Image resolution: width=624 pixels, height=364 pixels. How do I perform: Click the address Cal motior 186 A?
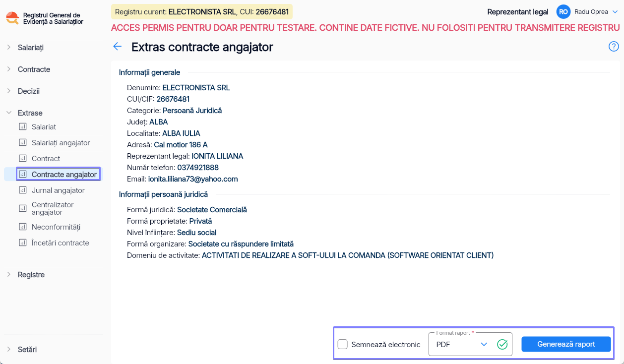coord(181,145)
